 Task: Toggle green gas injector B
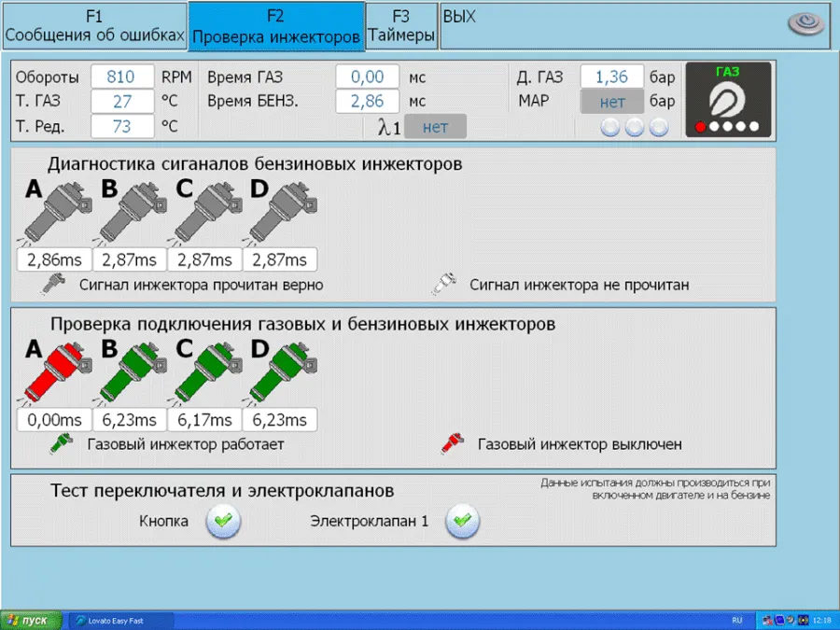tap(132, 372)
